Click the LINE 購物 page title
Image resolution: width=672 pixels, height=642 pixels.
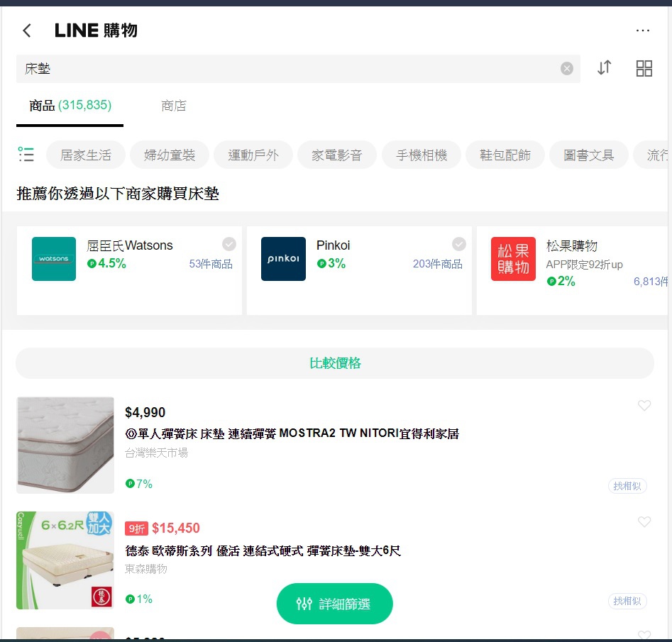[x=96, y=31]
